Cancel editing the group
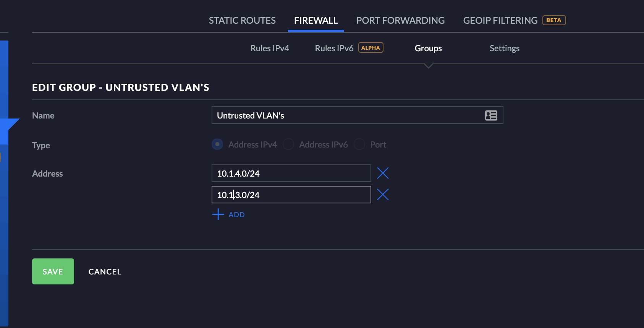Screen dimensions: 644x328 tap(105, 272)
